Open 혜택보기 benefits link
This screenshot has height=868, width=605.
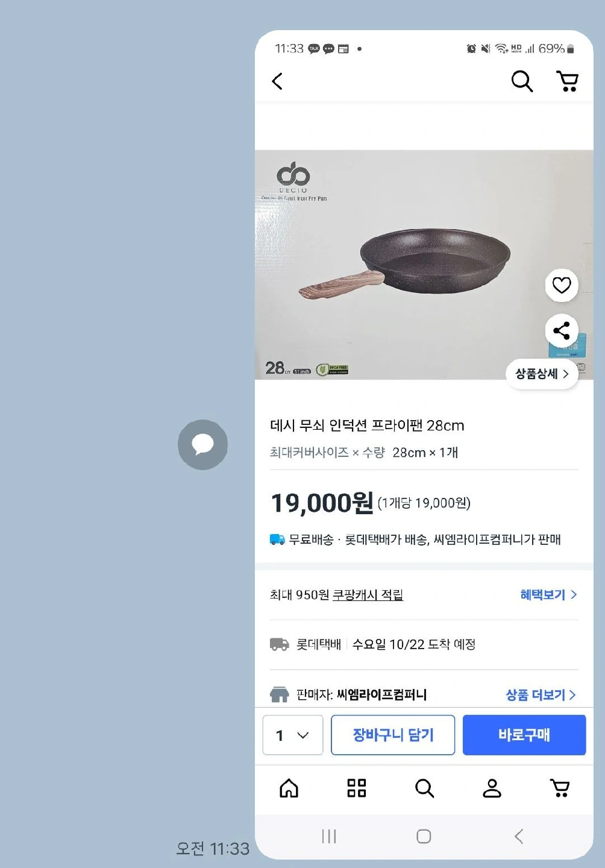pos(548,595)
